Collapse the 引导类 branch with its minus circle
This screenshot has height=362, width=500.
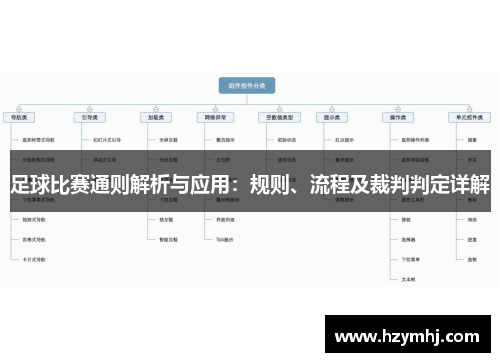(x=90, y=109)
